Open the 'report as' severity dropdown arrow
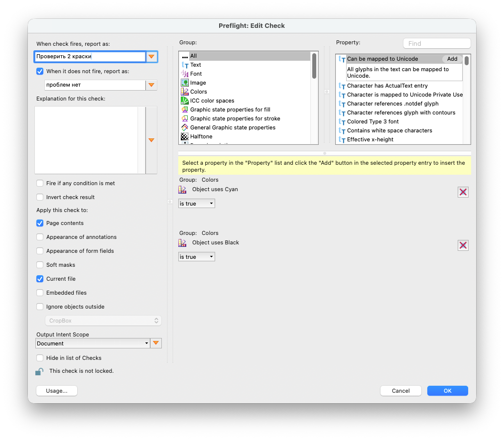Viewport: 504px width, 440px height. point(151,57)
